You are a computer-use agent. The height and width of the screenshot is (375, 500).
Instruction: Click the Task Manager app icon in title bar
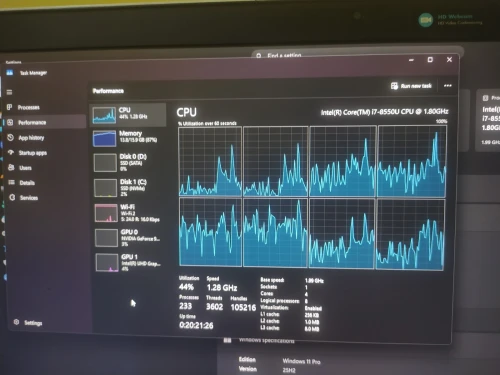pos(9,72)
